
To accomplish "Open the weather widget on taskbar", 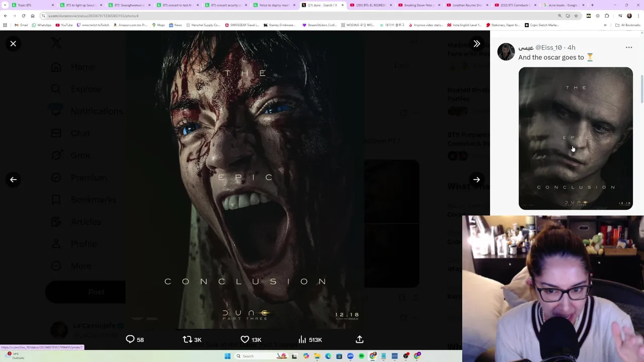I will (x=14, y=356).
